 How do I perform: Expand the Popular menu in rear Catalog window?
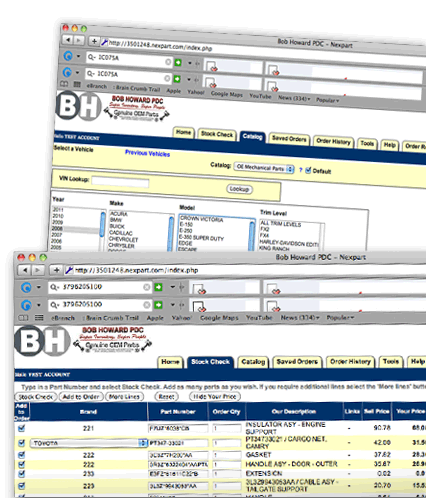coord(327,100)
